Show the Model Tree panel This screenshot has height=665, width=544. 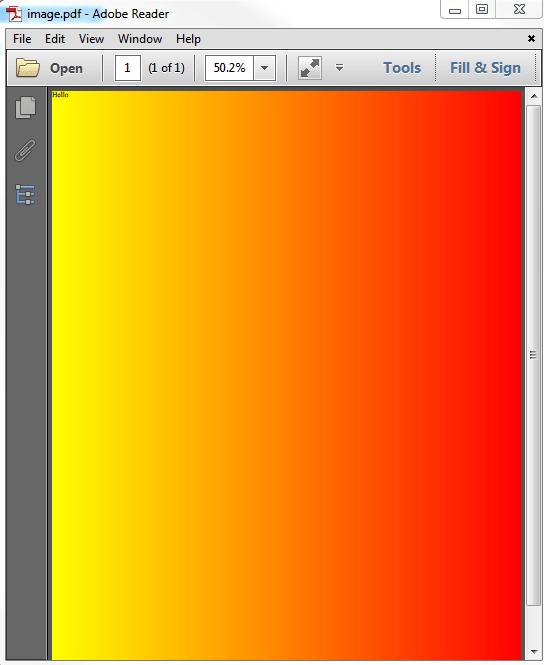25,195
